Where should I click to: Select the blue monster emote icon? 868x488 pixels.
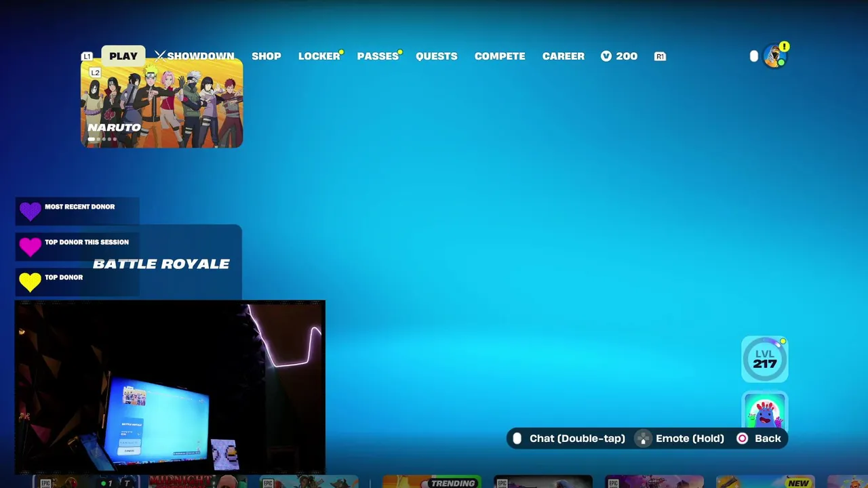tap(765, 411)
